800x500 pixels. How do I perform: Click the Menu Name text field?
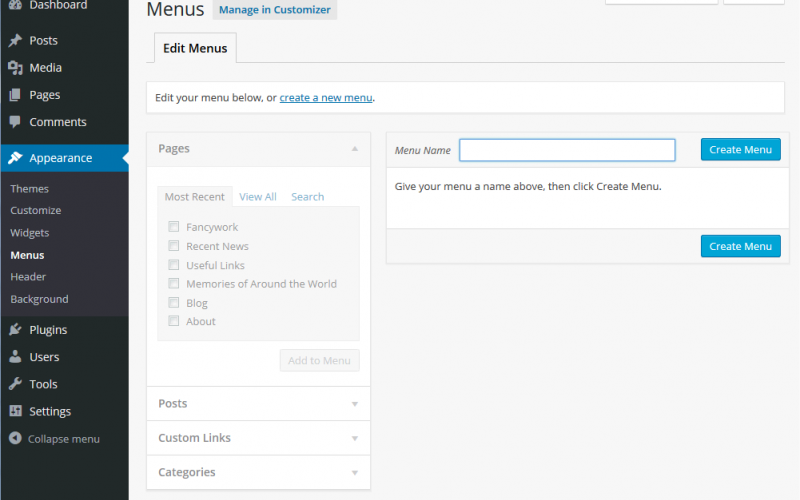coord(567,150)
